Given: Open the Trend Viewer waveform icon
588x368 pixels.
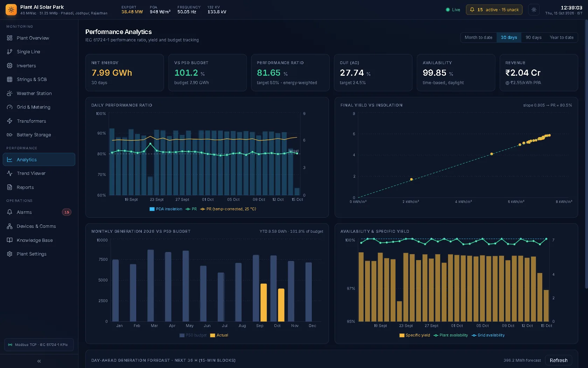Looking at the screenshot, I should [x=9, y=173].
